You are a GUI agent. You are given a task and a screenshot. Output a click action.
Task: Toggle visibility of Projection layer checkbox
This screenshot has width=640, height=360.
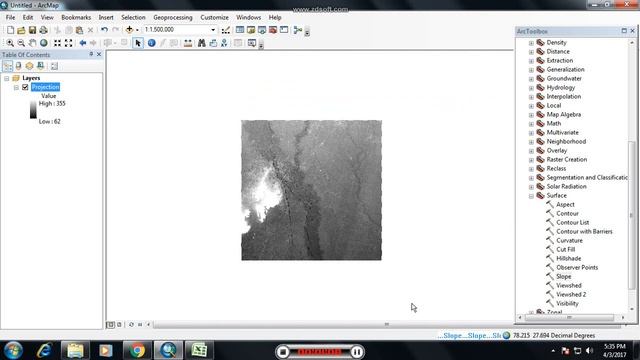pos(25,87)
